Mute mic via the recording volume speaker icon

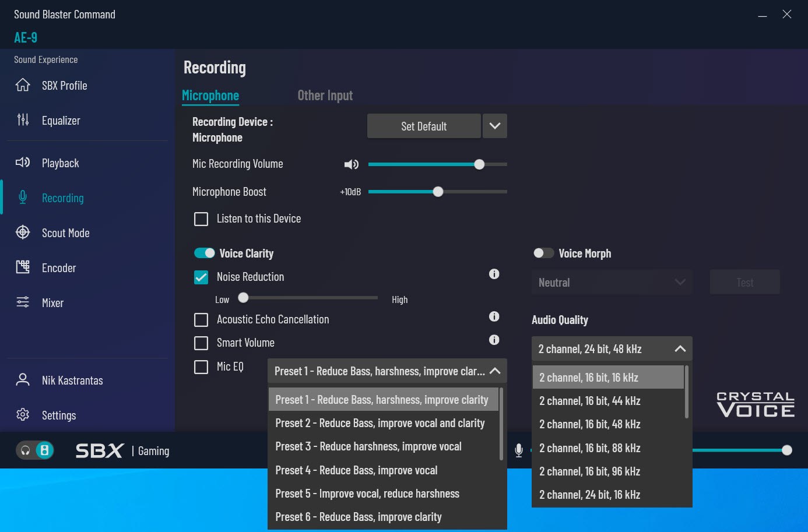click(352, 164)
